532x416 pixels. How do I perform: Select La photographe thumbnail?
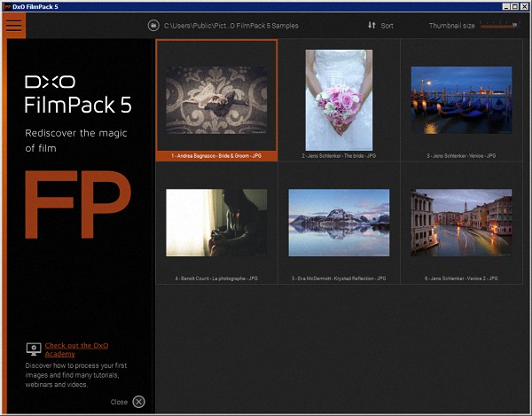tap(216, 223)
